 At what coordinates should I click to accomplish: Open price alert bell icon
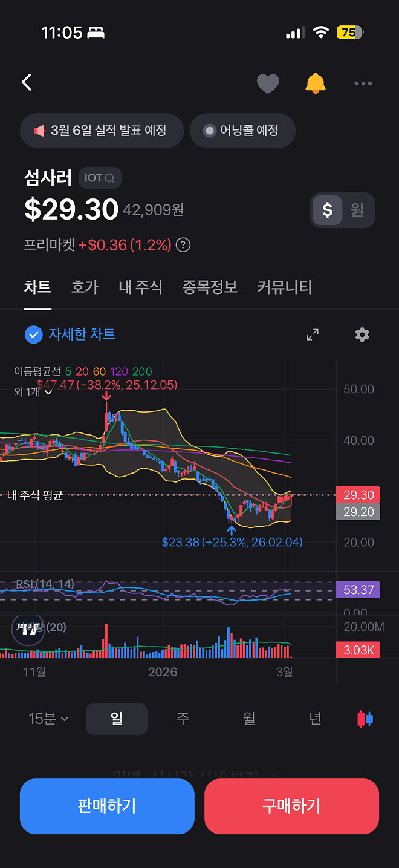[316, 83]
